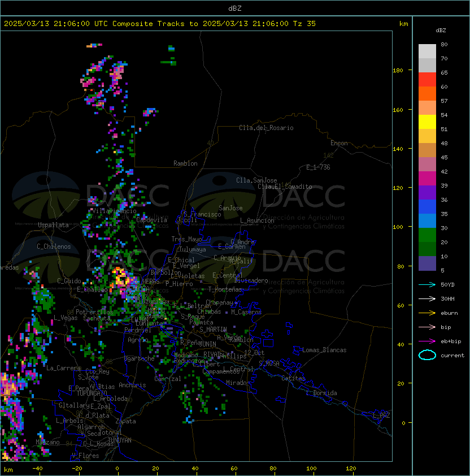The image size is (470, 476).
Task: Click the yellow eburn arrow in legend
Action: [427, 313]
